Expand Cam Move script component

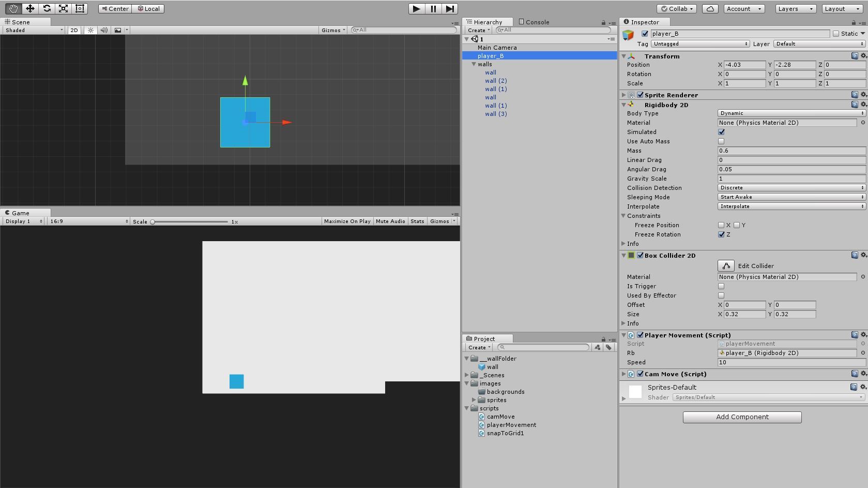point(624,374)
